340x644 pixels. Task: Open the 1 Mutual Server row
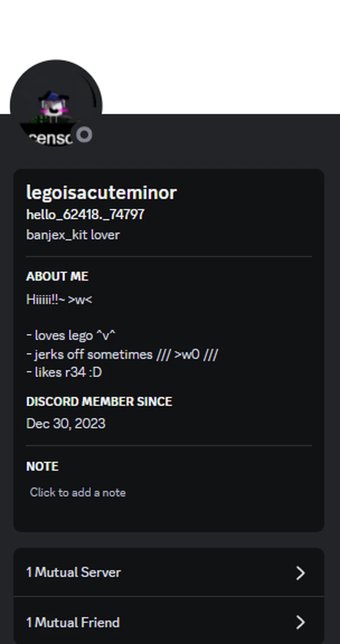[x=135, y=572]
